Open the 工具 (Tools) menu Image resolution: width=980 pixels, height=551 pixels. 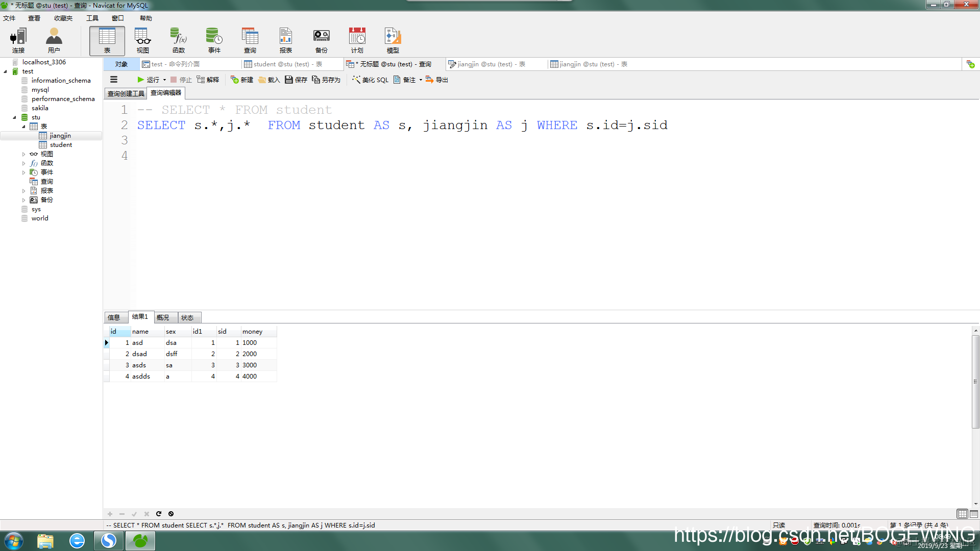92,18
